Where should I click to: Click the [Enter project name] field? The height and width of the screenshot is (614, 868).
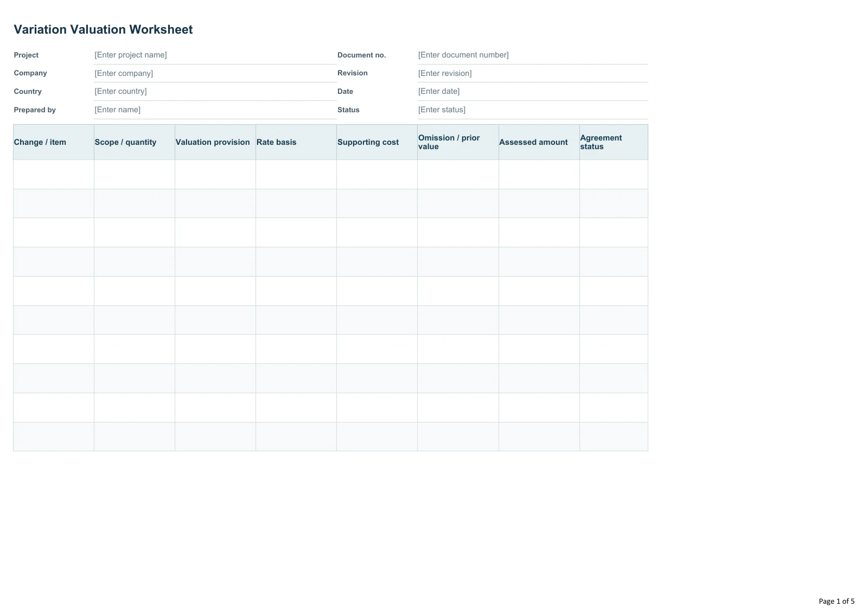pyautogui.click(x=215, y=55)
